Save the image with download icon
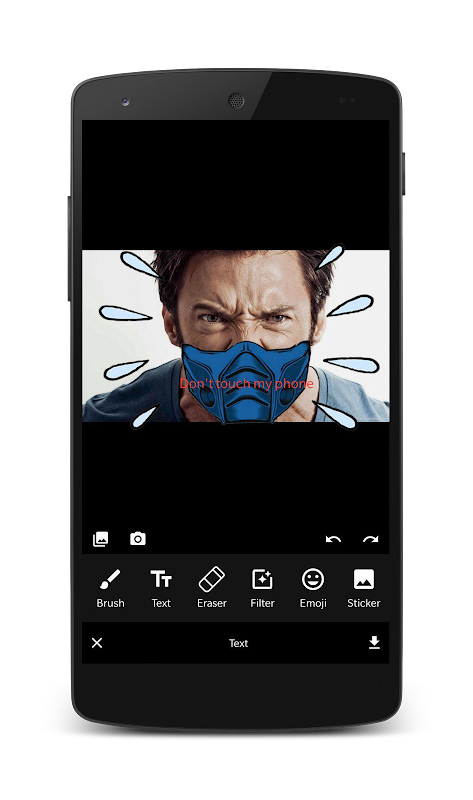The width and height of the screenshot is (473, 800). tap(375, 642)
